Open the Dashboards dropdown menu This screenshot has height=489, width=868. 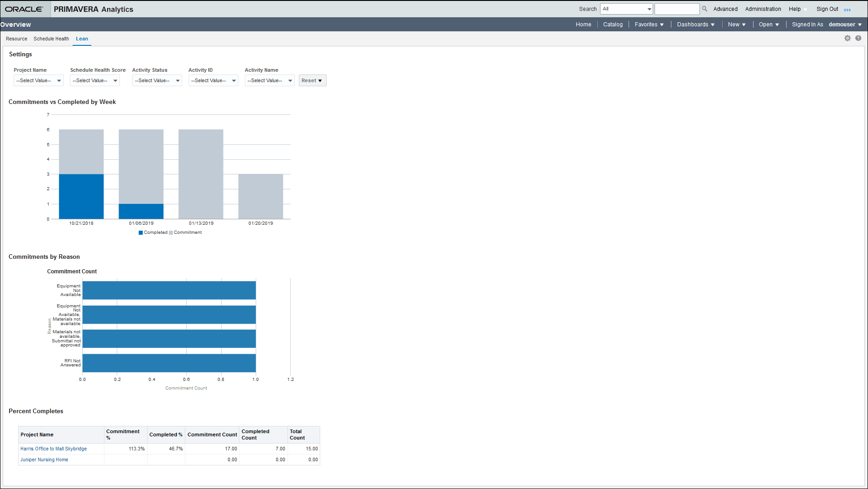tap(695, 24)
